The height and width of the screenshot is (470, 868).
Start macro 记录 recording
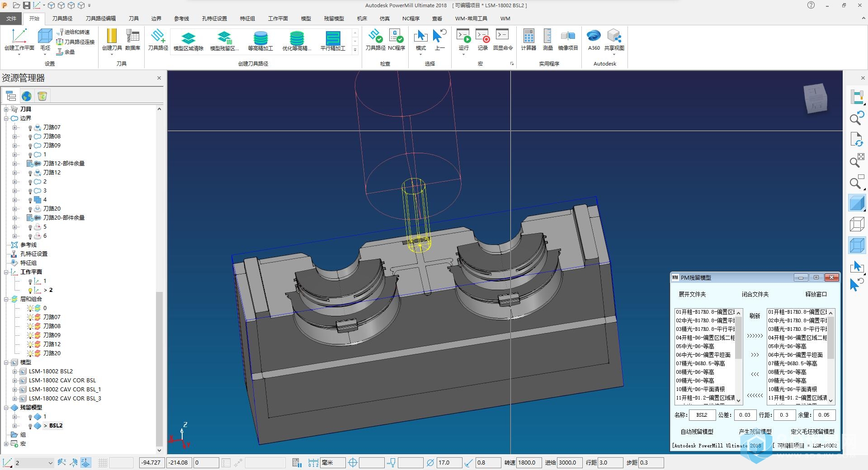pyautogui.click(x=483, y=36)
